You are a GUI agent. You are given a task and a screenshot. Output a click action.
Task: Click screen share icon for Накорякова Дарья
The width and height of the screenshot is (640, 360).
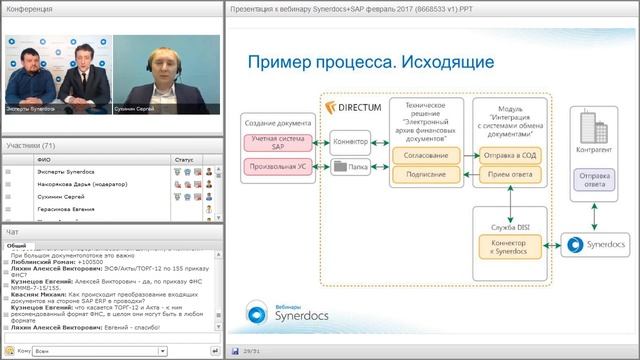coord(198,184)
